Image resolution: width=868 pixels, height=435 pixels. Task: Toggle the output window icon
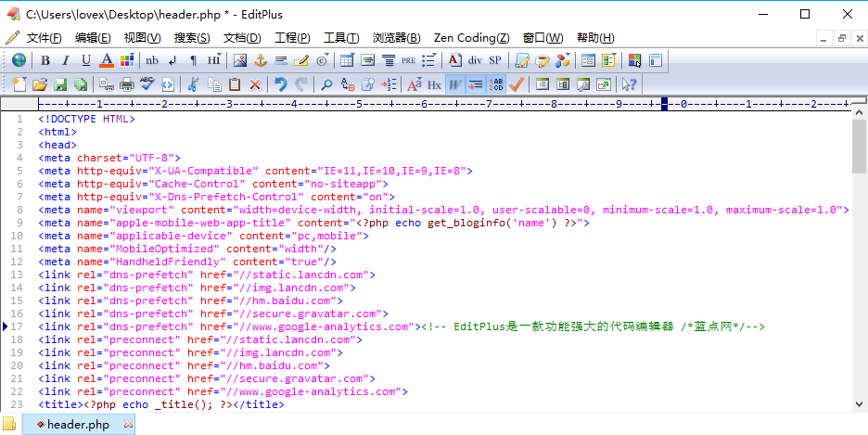pos(583,84)
